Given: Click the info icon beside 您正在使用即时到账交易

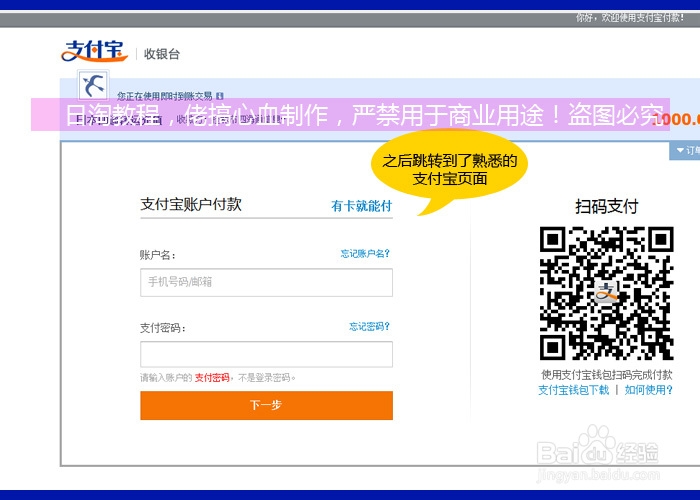Looking at the screenshot, I should (x=219, y=96).
